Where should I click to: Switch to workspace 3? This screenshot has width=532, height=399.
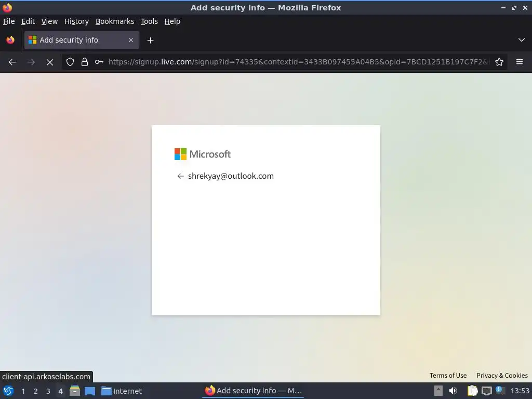[48, 391]
